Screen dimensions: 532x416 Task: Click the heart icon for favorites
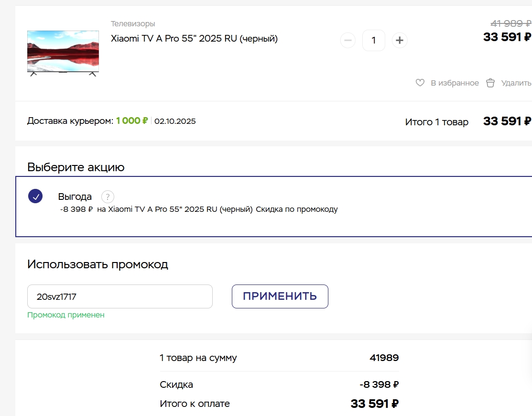click(420, 83)
